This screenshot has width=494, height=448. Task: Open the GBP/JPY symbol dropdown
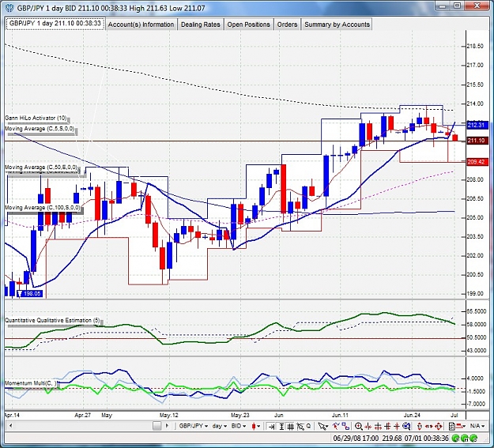[x=194, y=426]
